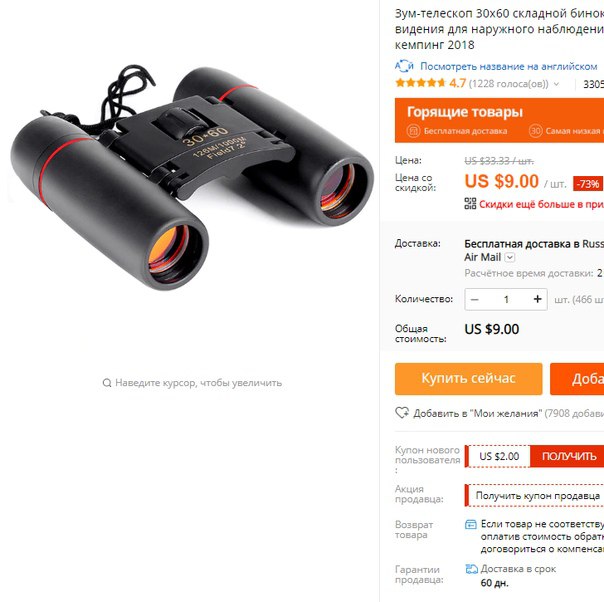Increase quantity with the plus button
Screen dimensions: 604x602
point(537,299)
